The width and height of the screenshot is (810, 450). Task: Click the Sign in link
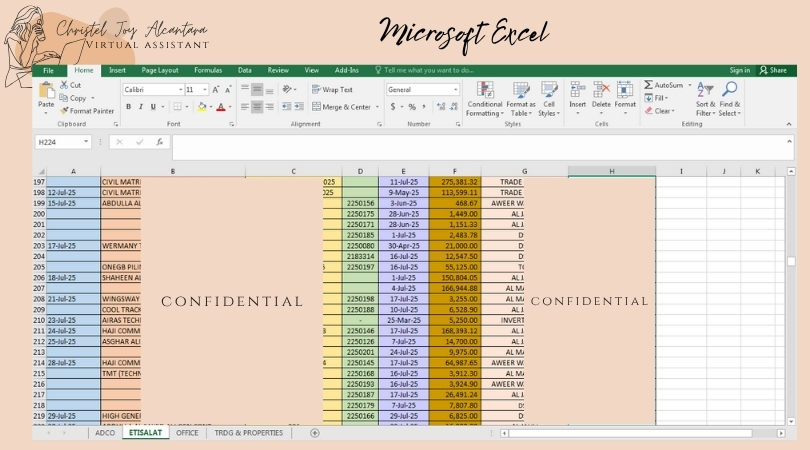pyautogui.click(x=739, y=70)
